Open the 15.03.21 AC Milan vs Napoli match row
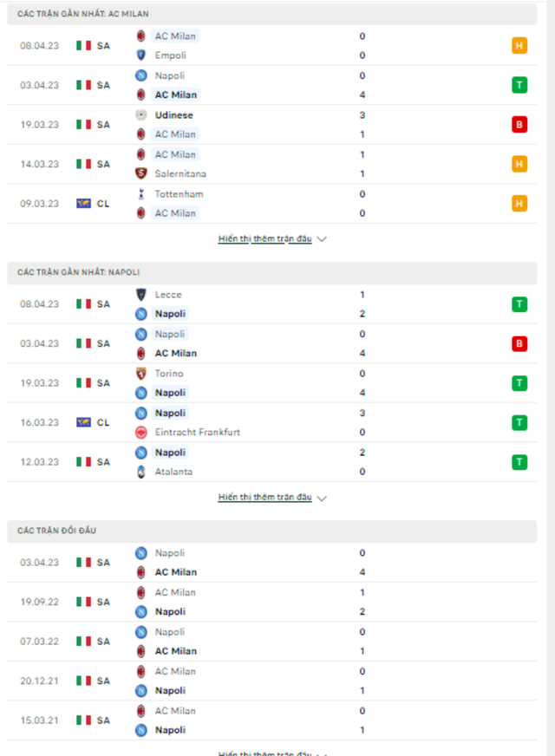The width and height of the screenshot is (555, 756). point(272,720)
